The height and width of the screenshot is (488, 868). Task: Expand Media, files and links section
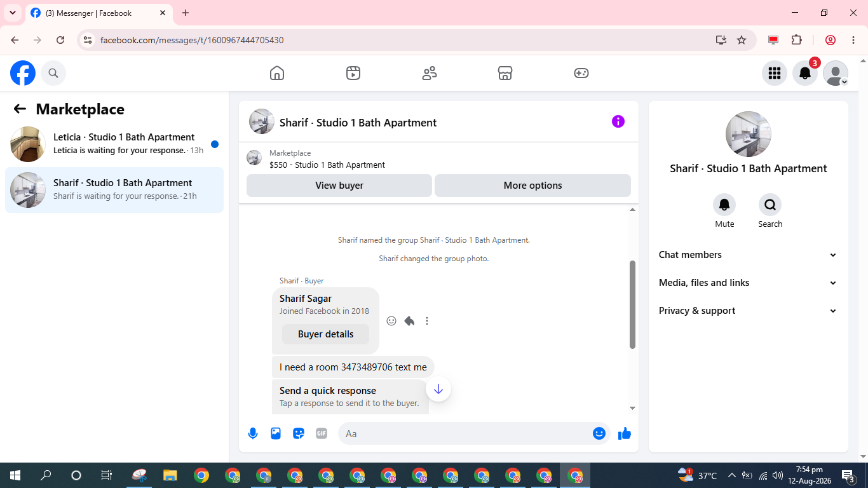tap(749, 283)
